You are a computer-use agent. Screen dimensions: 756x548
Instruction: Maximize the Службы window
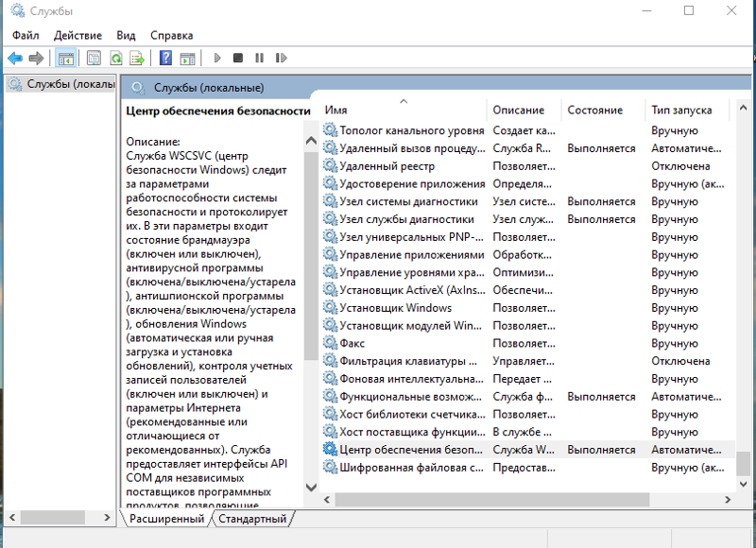(689, 10)
